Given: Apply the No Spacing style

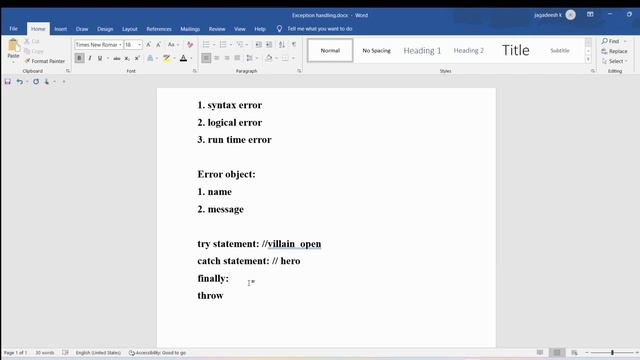Looking at the screenshot, I should pos(376,51).
